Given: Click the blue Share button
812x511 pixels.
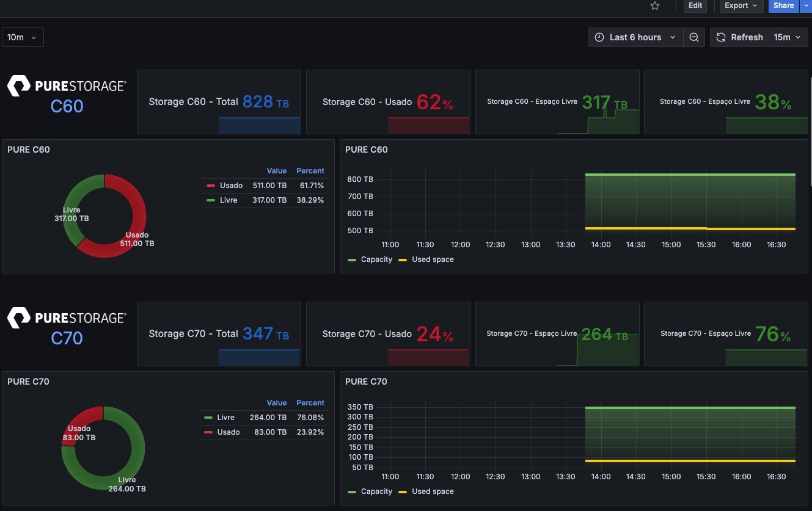Looking at the screenshot, I should [783, 5].
